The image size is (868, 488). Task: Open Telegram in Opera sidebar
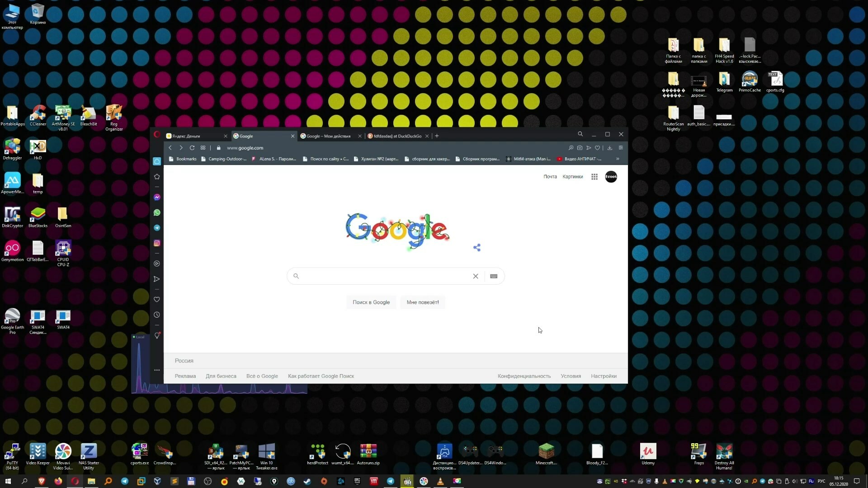(x=157, y=228)
